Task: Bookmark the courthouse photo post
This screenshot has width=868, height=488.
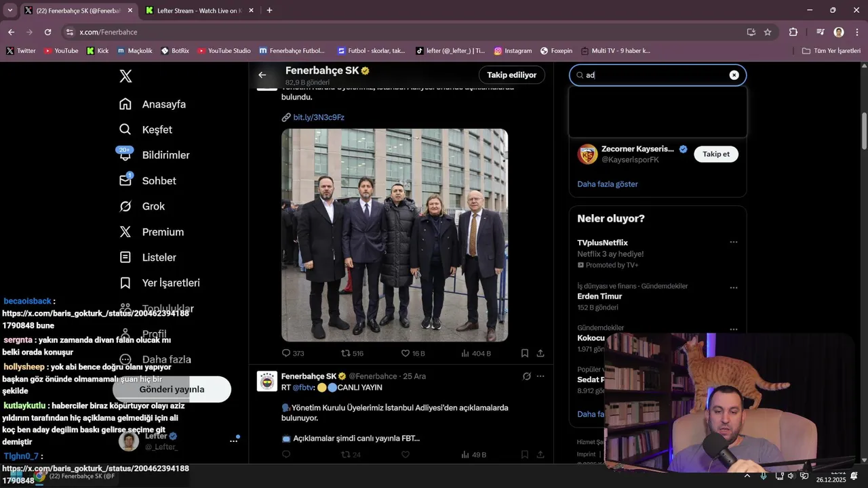Action: 525,353
